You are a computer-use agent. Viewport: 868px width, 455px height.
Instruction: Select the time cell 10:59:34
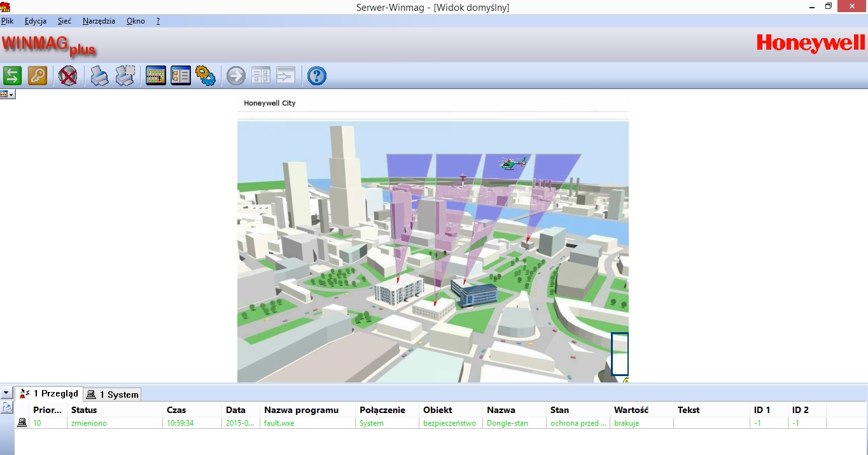click(193, 423)
